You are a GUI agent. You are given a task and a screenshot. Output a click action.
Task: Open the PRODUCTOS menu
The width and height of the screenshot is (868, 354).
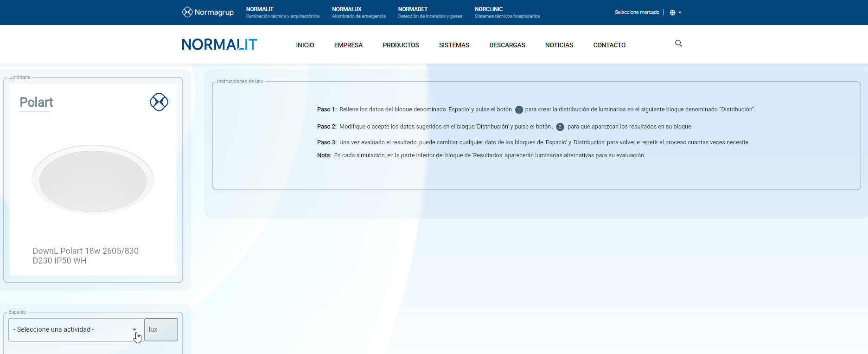coord(401,45)
